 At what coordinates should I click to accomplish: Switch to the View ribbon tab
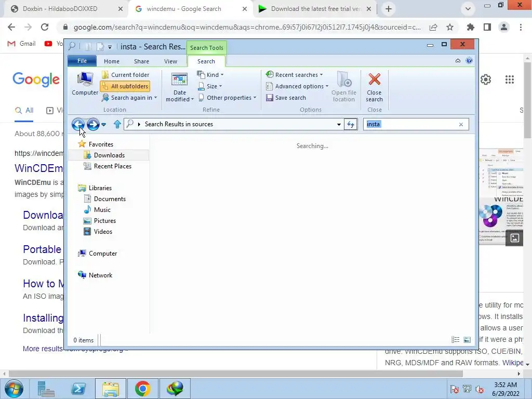tap(170, 61)
